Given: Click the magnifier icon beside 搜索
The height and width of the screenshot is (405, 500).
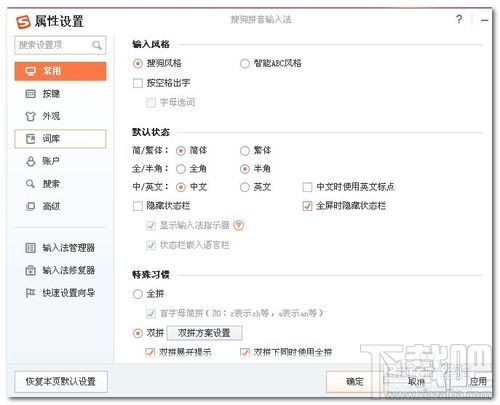Looking at the screenshot, I should [30, 184].
